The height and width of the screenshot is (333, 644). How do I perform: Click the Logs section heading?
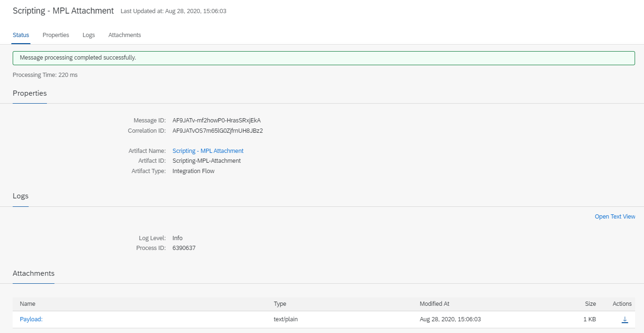click(21, 196)
